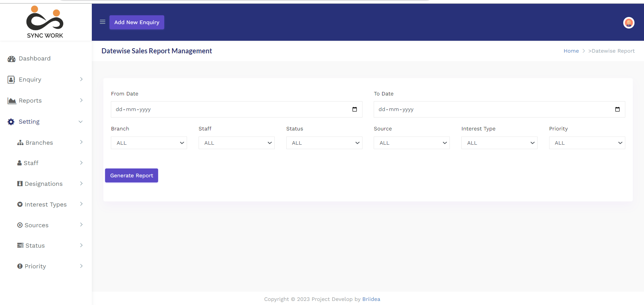Viewport: 644px width, 305px height.
Task: Open the Interest Type dropdown
Action: click(x=499, y=143)
